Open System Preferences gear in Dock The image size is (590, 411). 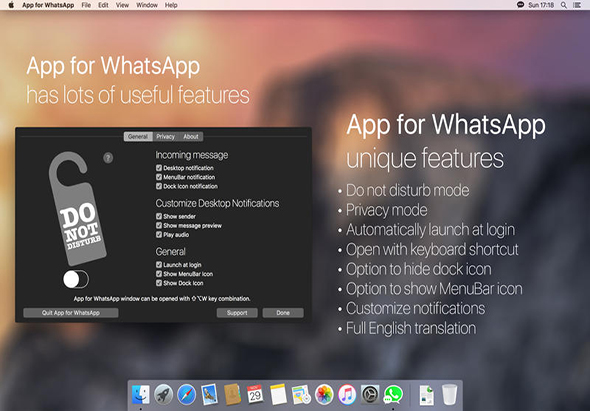point(370,394)
